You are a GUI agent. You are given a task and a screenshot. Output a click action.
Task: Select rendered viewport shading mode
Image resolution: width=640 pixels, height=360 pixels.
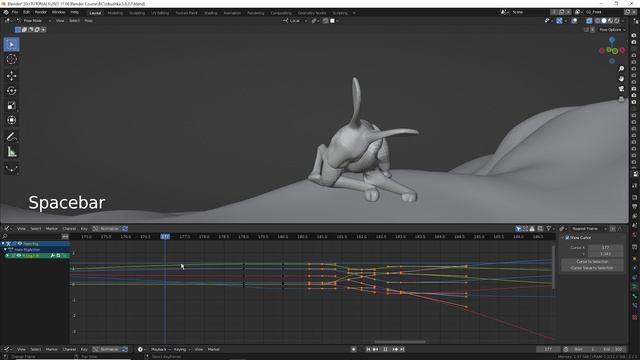(617, 21)
